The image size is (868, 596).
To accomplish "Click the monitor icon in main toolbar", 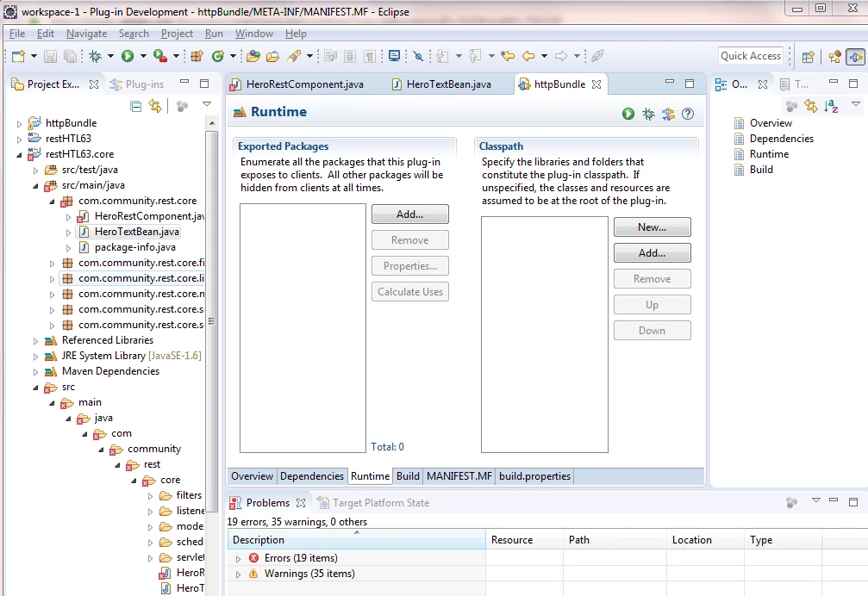I will pyautogui.click(x=394, y=56).
